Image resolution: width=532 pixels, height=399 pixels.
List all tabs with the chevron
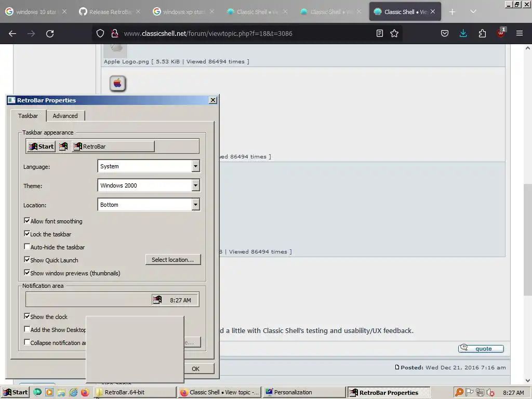(x=473, y=12)
